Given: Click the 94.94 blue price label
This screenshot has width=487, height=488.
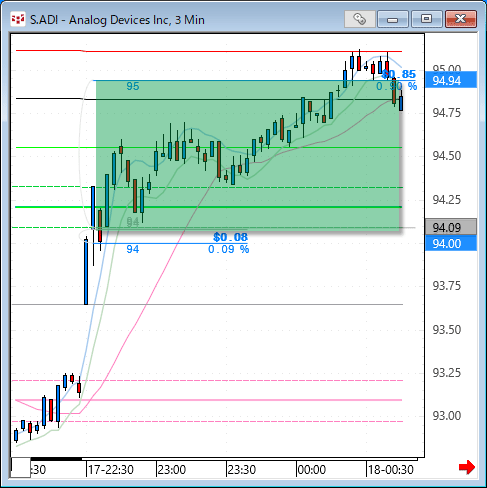Looking at the screenshot, I should click(x=451, y=80).
